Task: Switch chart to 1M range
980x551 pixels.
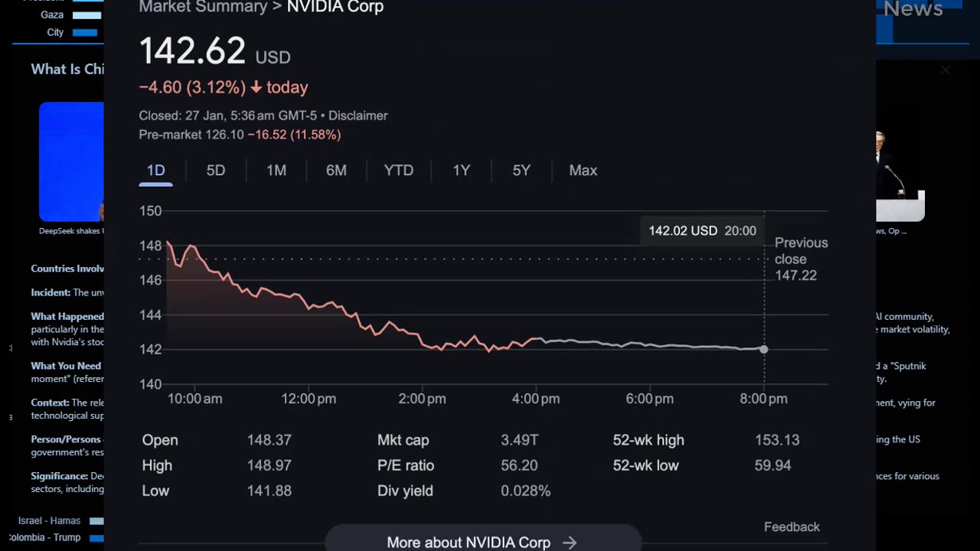Action: point(276,171)
